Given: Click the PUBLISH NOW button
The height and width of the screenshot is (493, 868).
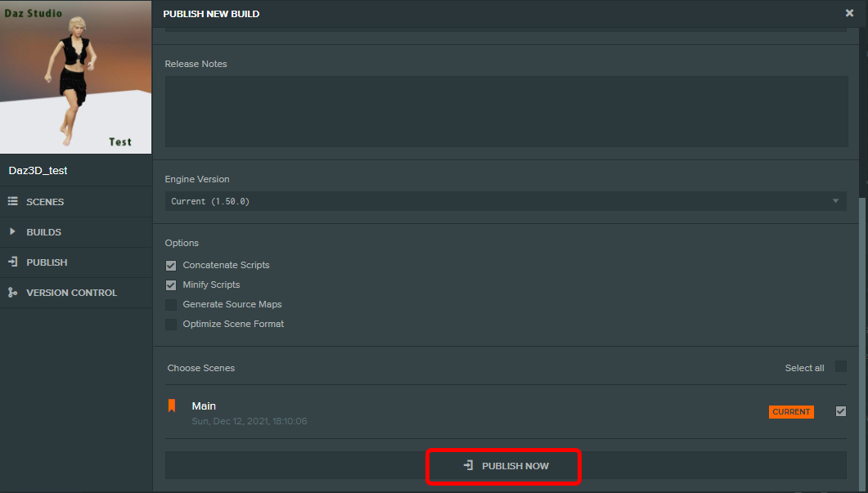Looking at the screenshot, I should pyautogui.click(x=506, y=465).
